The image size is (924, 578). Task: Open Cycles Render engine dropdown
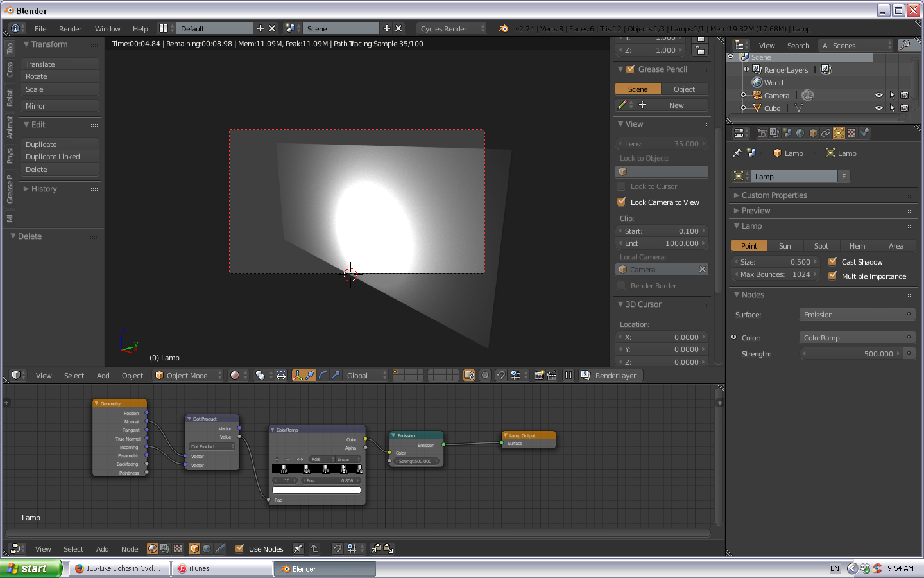coord(452,28)
